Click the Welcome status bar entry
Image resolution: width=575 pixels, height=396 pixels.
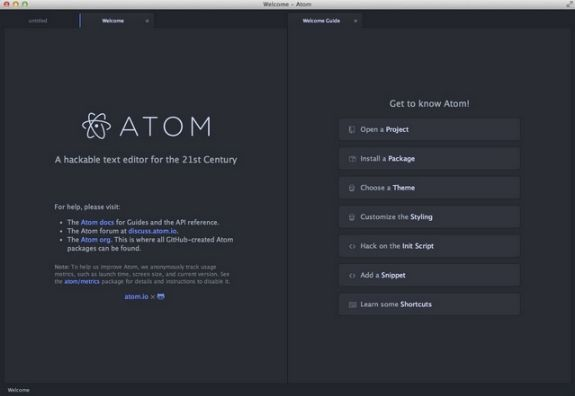coord(18,390)
